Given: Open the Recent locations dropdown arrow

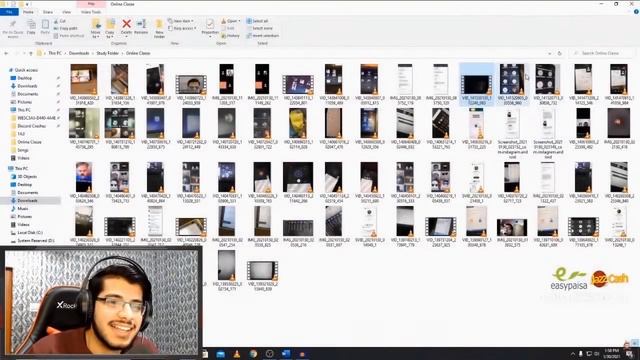Looking at the screenshot, I should [24, 53].
